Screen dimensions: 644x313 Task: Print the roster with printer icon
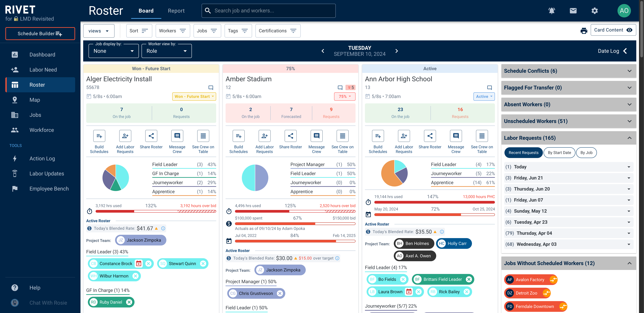(x=584, y=31)
